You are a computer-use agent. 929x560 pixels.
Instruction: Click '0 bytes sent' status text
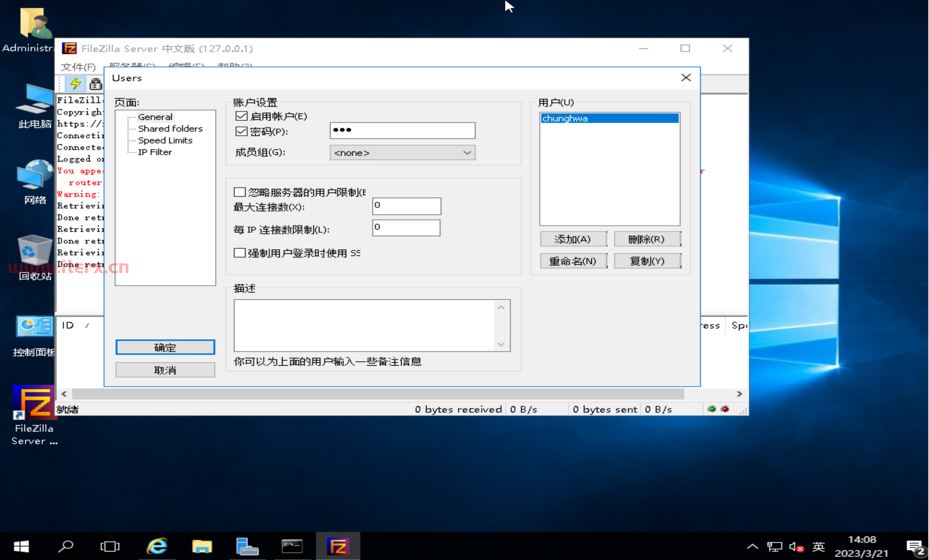(x=605, y=409)
